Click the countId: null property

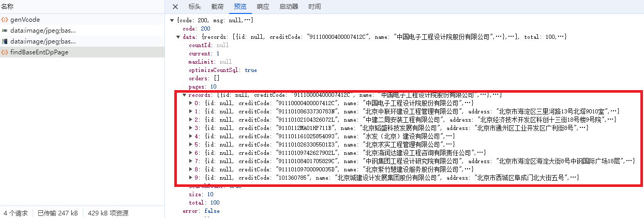[x=208, y=45]
